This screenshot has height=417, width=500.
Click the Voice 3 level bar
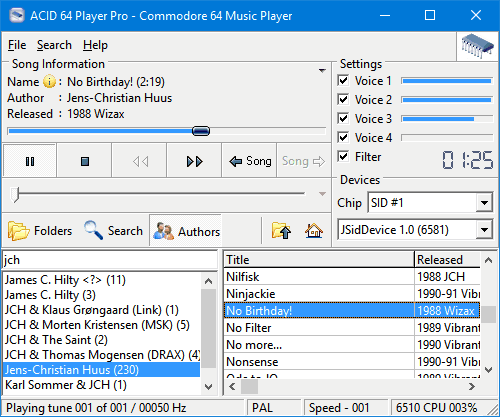pos(447,119)
